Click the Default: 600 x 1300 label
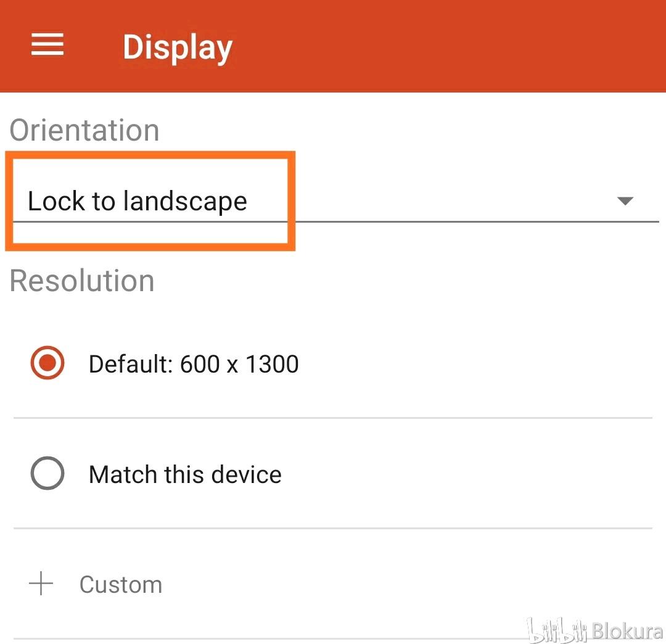The image size is (666, 644). tap(194, 364)
